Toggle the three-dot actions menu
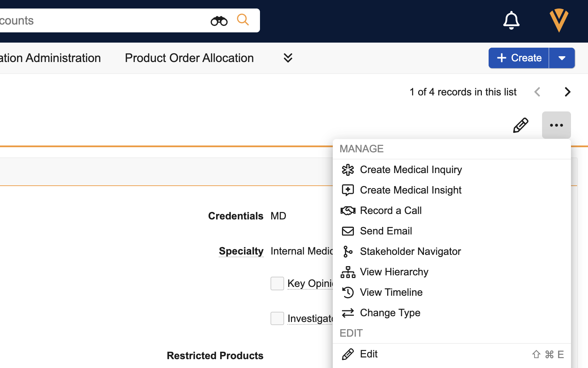 tap(556, 125)
